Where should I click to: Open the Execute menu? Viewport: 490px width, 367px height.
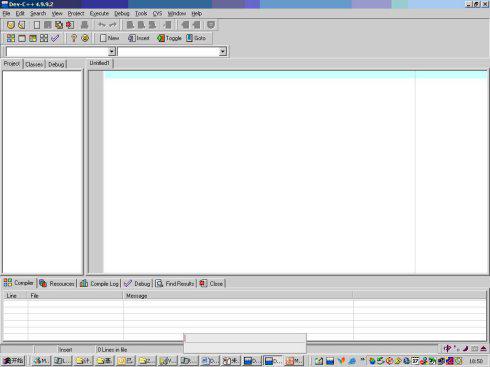pos(99,13)
